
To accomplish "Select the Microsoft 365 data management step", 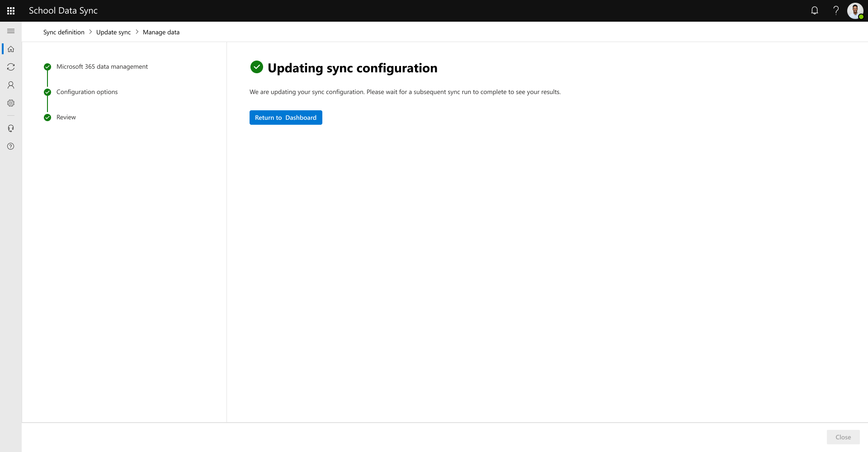I will click(102, 66).
